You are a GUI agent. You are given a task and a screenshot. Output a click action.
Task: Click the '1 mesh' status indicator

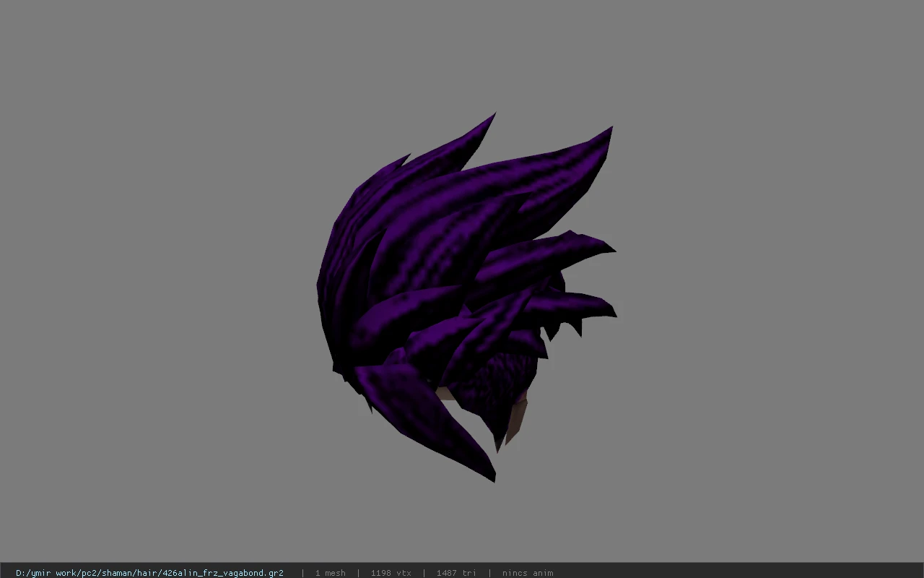pos(330,573)
